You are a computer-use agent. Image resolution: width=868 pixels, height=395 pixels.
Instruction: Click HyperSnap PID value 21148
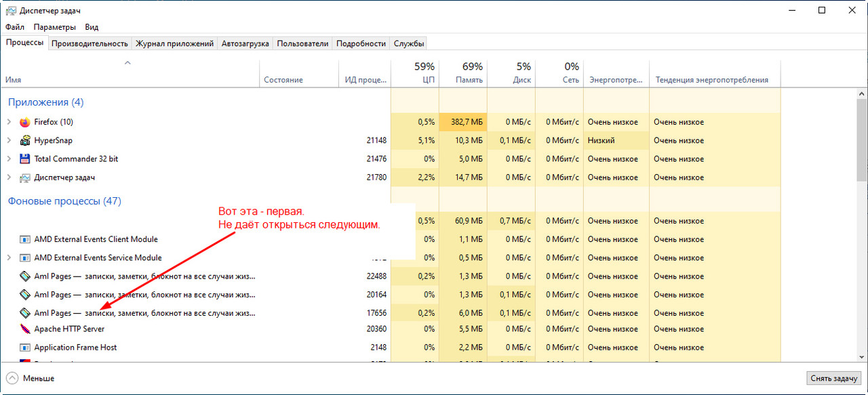(x=376, y=140)
